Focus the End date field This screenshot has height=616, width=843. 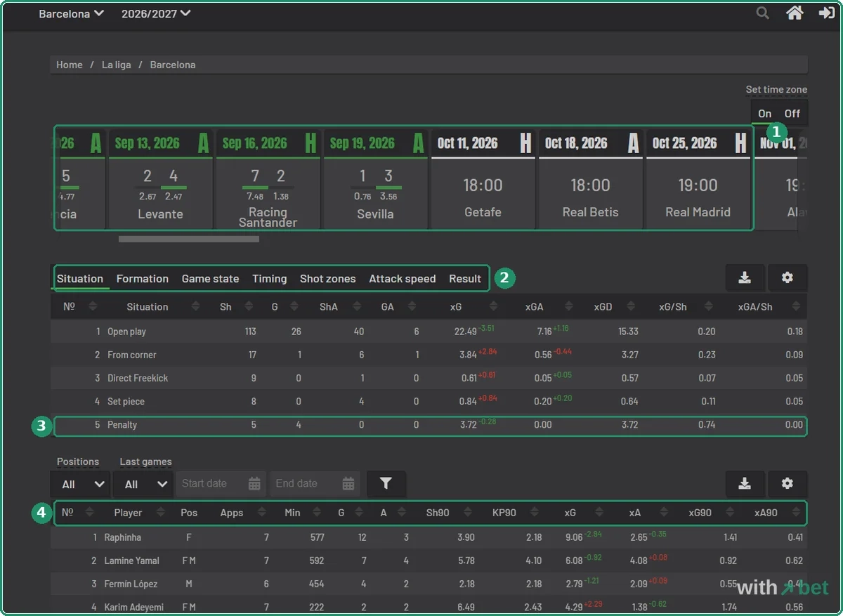tap(314, 483)
